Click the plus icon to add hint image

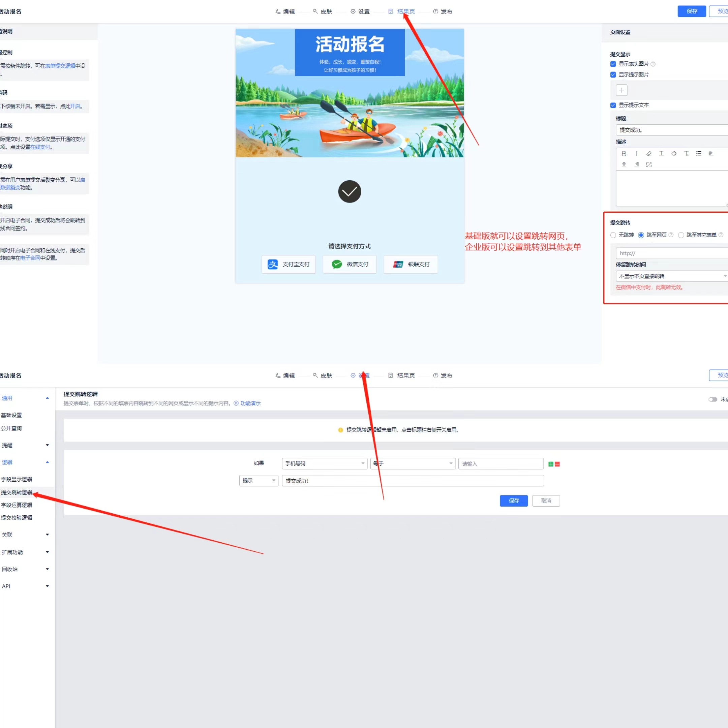[x=621, y=90]
